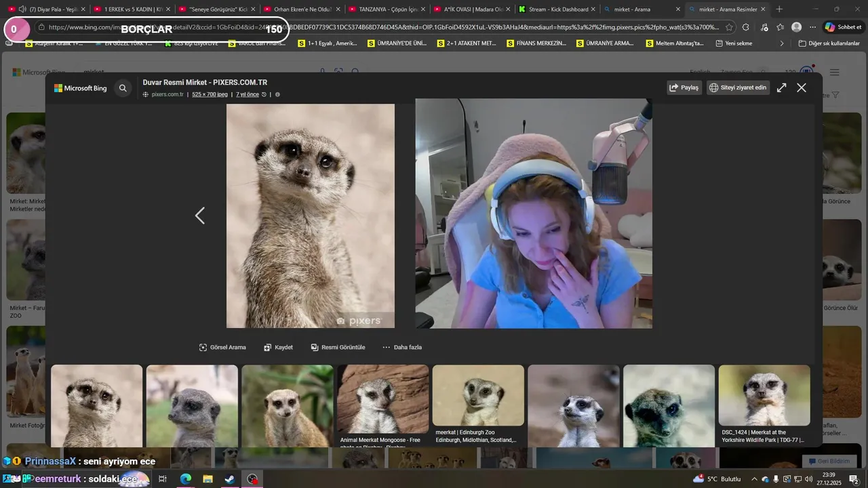
Task: Open the notification center icon
Action: 854,479
